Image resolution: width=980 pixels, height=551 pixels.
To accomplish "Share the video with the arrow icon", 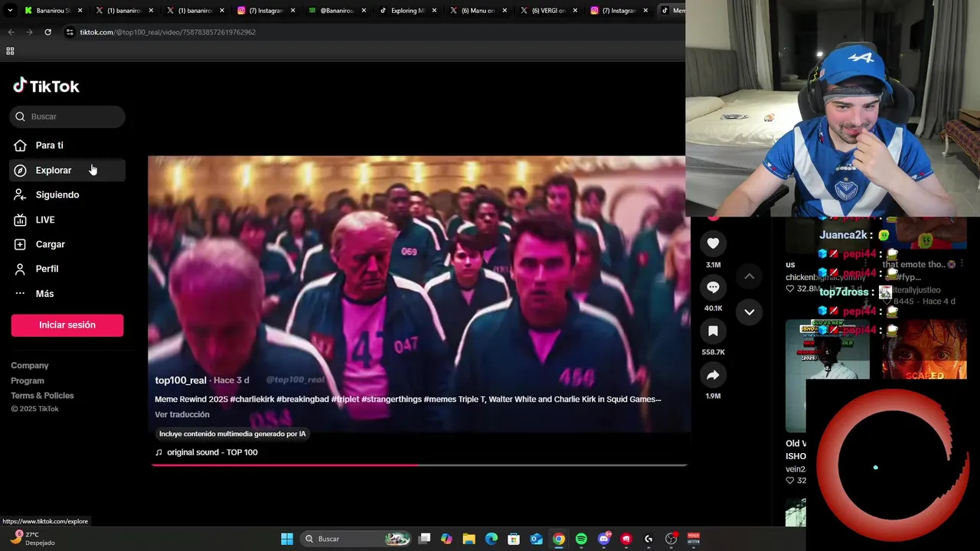I will click(713, 375).
